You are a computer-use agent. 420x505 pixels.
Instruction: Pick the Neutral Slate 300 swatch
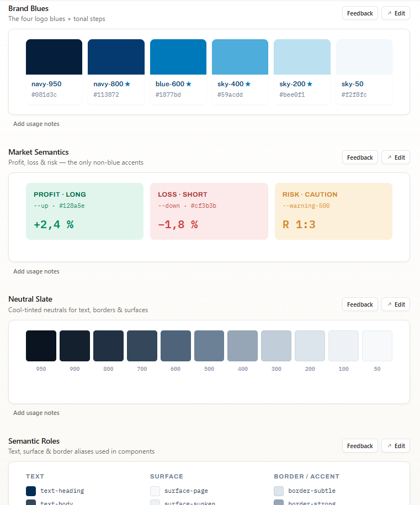277,346
